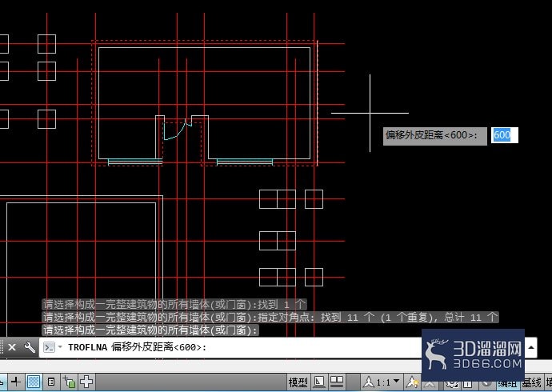
Task: Toggle 编组 grouping status button
Action: (x=508, y=384)
